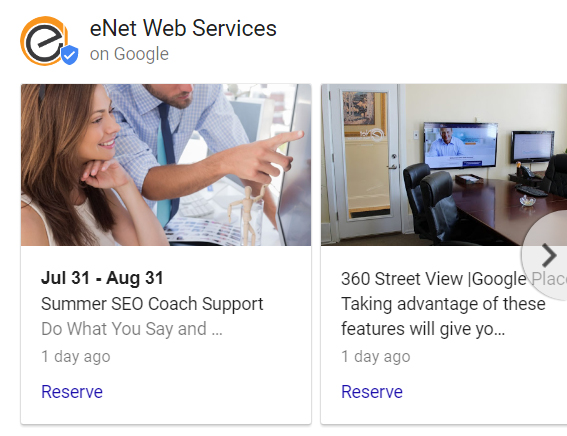This screenshot has height=436, width=567.
Task: Click '1 day ago' on the first post
Action: click(x=76, y=356)
